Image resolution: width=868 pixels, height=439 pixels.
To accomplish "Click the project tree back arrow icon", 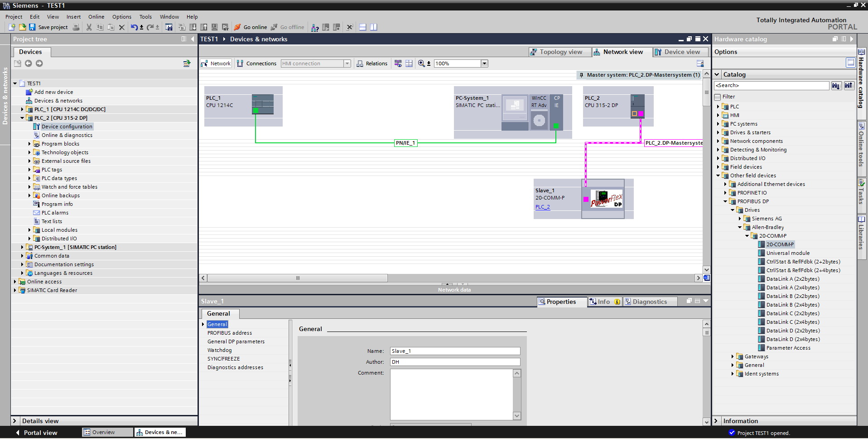I will 29,63.
